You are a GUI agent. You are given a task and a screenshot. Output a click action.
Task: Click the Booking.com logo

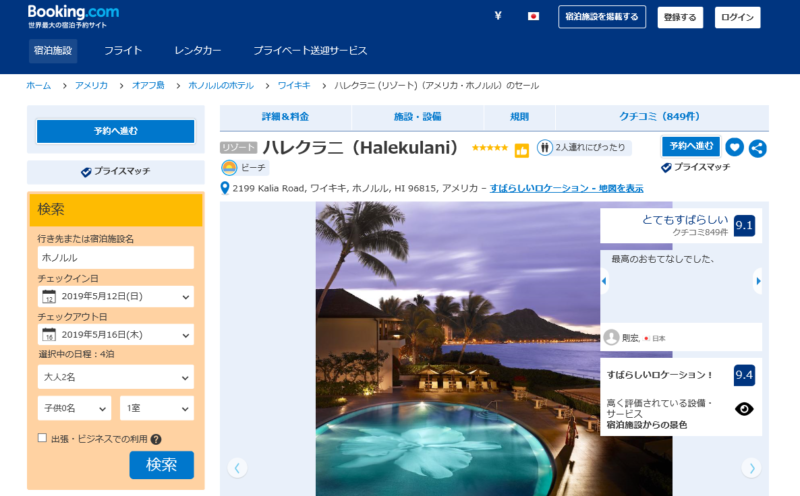[x=73, y=12]
